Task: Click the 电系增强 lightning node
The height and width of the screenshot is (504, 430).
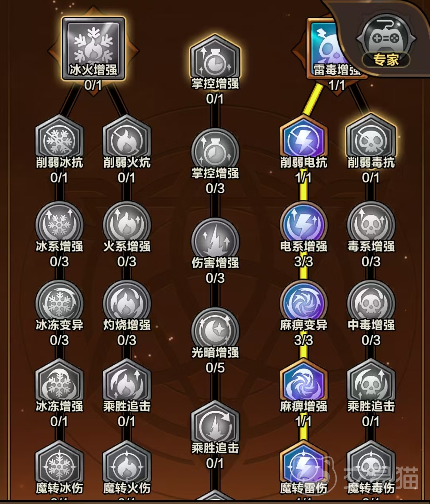Action: [x=304, y=224]
